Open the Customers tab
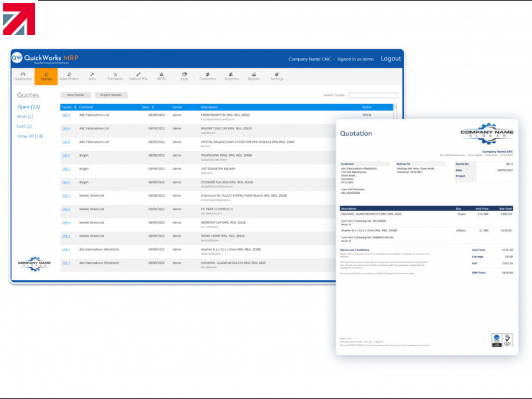 point(208,76)
